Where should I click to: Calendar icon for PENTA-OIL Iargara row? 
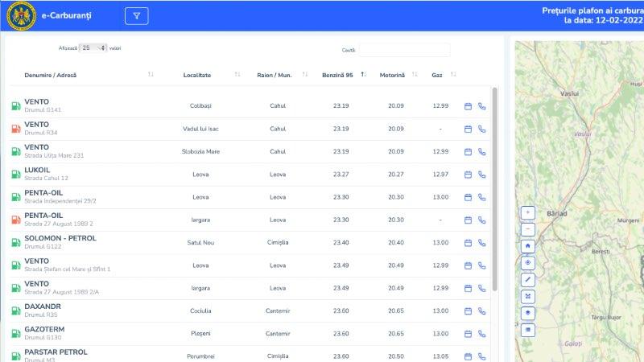[x=468, y=220]
